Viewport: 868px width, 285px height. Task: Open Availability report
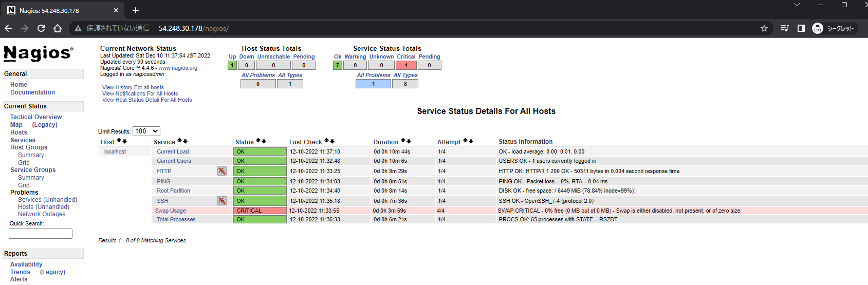26,264
